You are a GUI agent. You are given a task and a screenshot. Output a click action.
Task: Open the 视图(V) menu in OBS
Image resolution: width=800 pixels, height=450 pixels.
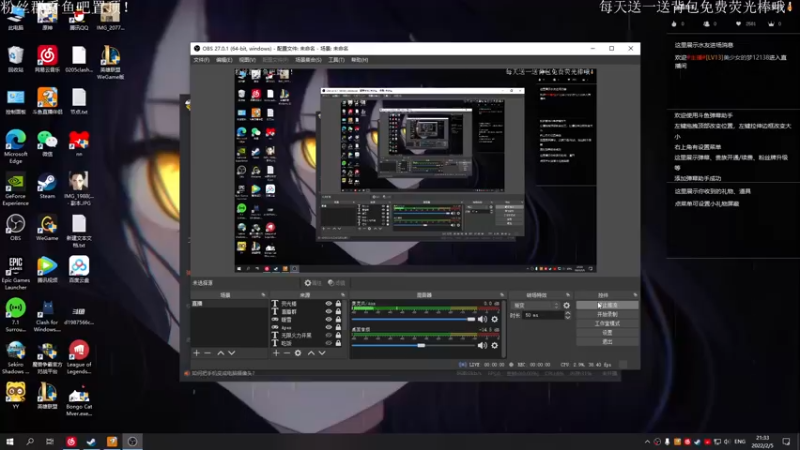click(x=247, y=60)
